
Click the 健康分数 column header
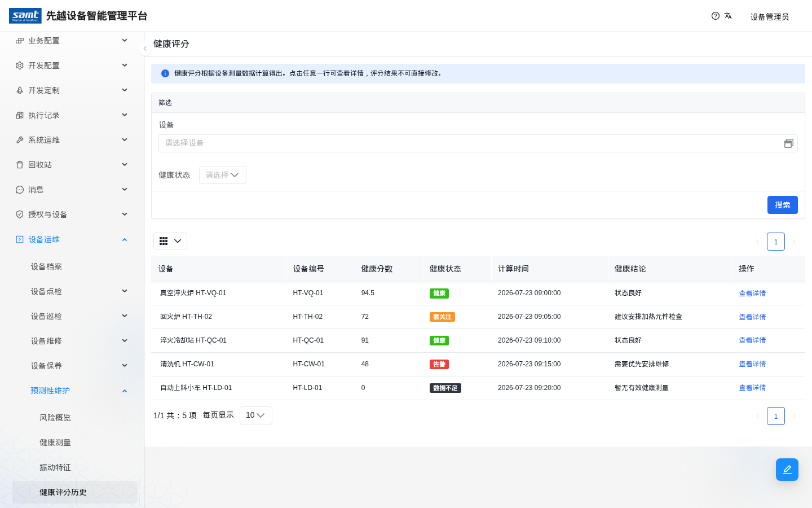pyautogui.click(x=377, y=269)
